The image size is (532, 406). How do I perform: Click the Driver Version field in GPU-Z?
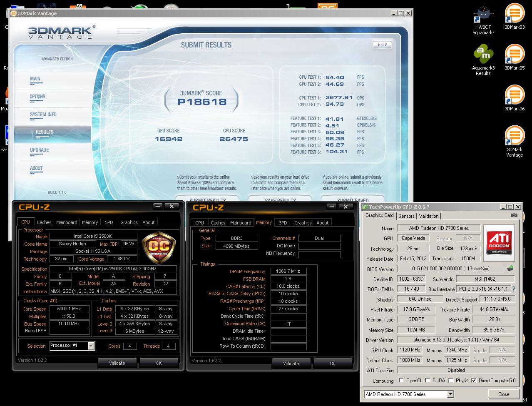click(x=456, y=340)
